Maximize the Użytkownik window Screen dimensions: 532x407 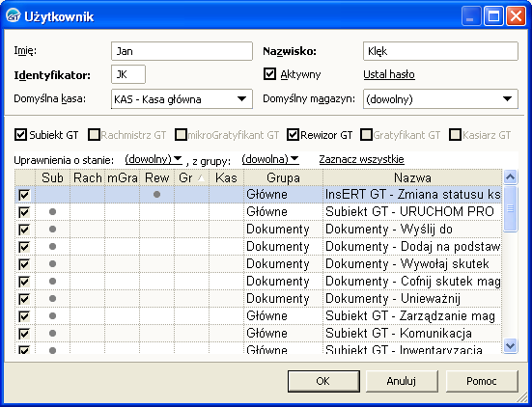493,16
